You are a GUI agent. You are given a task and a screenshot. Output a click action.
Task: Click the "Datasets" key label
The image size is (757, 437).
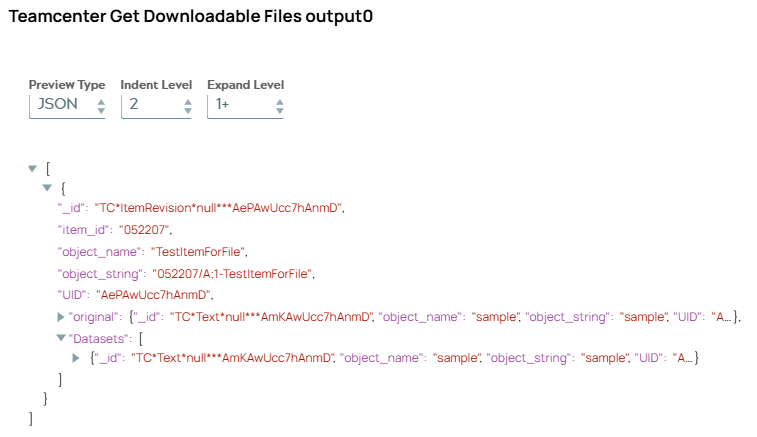click(x=99, y=338)
